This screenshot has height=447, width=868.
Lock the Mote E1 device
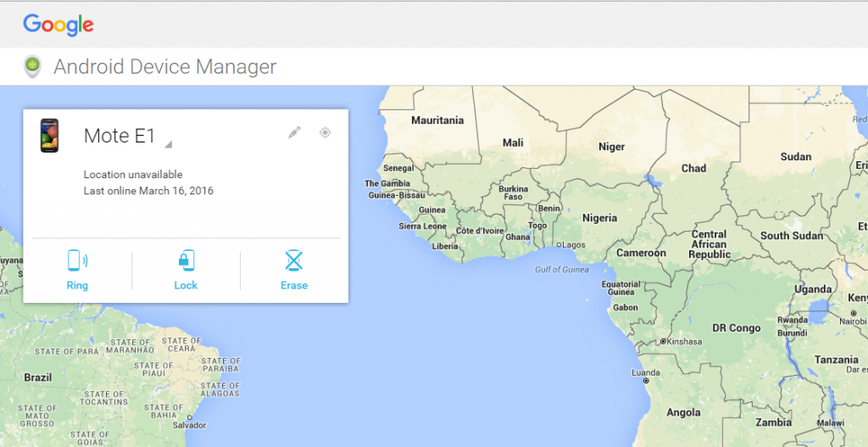(186, 271)
